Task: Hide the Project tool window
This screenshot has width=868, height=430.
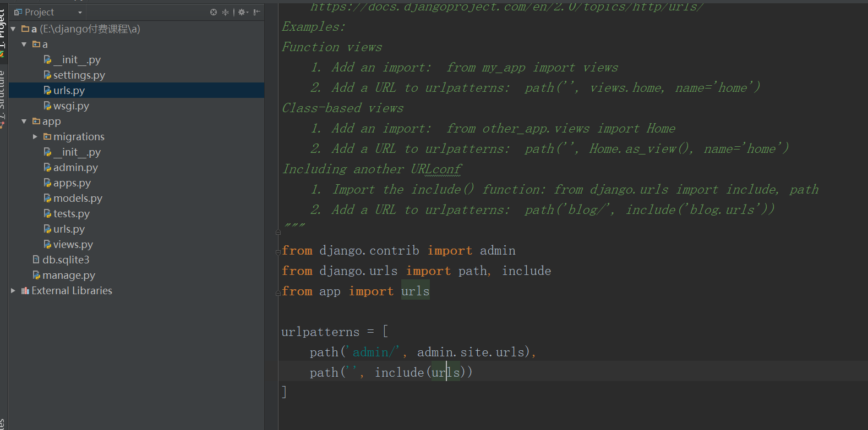Action: point(257,12)
